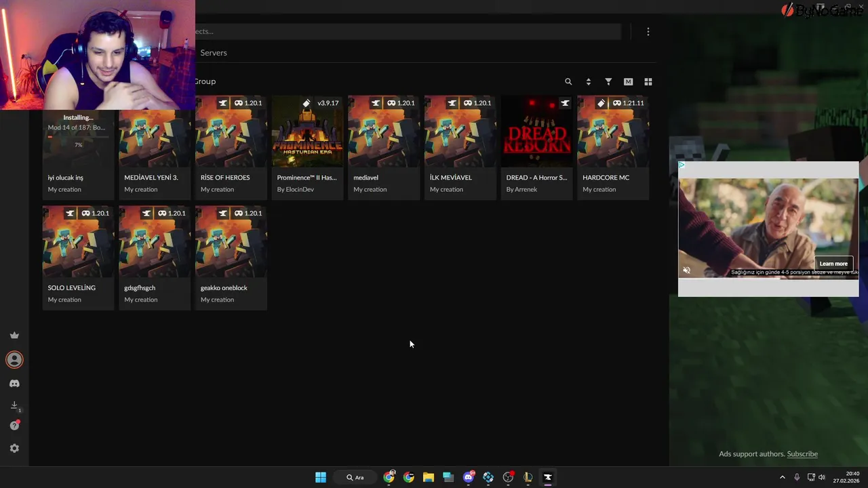Open the three-dot more options menu
Viewport: 868px width, 488px height.
click(x=648, y=32)
